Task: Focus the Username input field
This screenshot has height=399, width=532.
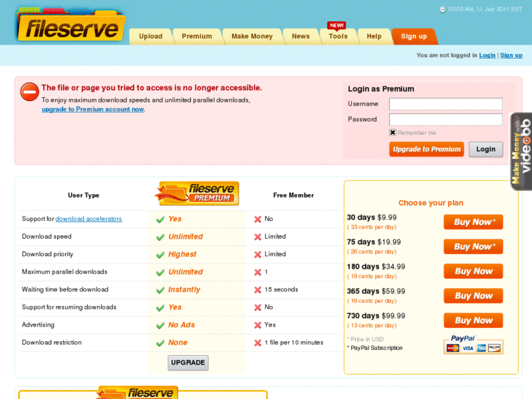Action: (446, 104)
